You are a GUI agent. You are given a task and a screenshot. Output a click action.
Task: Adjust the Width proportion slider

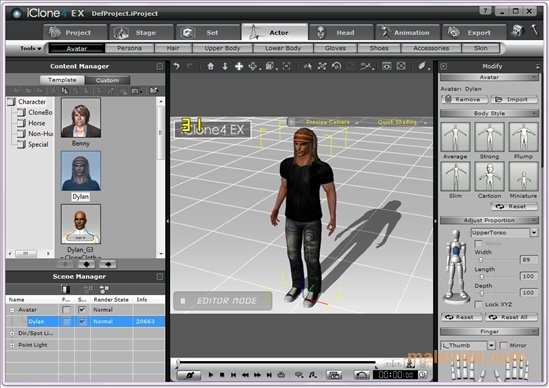pos(481,260)
